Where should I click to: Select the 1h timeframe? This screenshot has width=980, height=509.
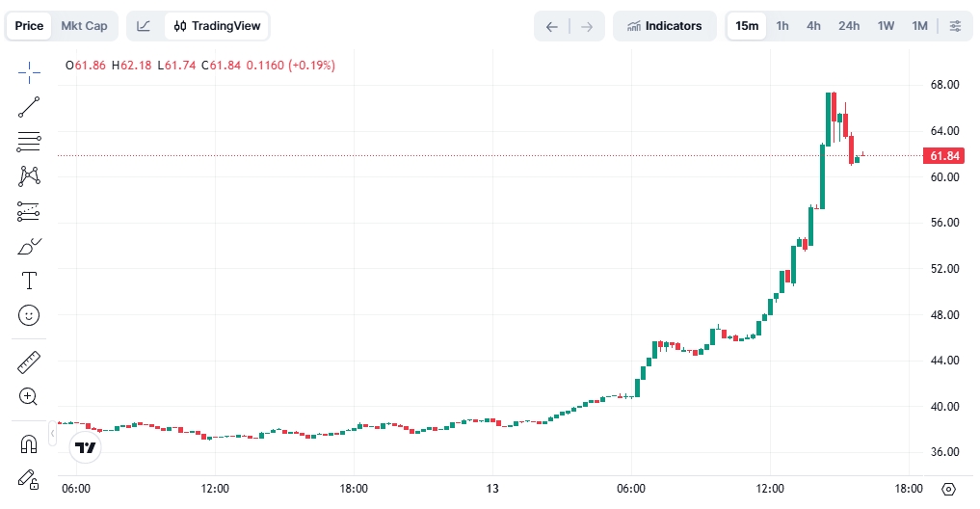point(782,26)
